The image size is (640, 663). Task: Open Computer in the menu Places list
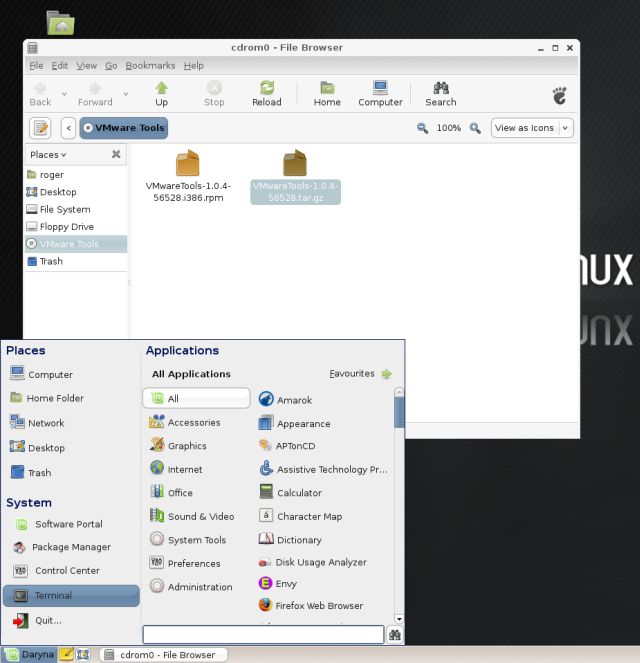click(x=41, y=374)
